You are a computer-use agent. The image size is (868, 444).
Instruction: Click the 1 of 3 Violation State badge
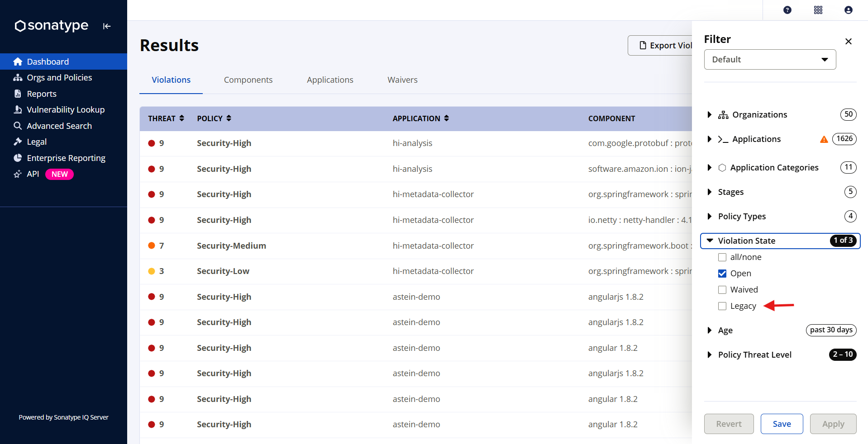tap(843, 241)
